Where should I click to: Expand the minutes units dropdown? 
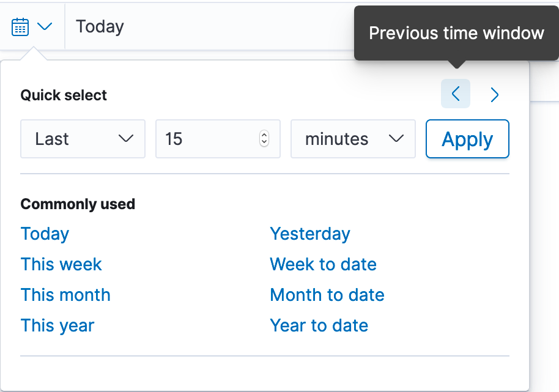click(353, 139)
